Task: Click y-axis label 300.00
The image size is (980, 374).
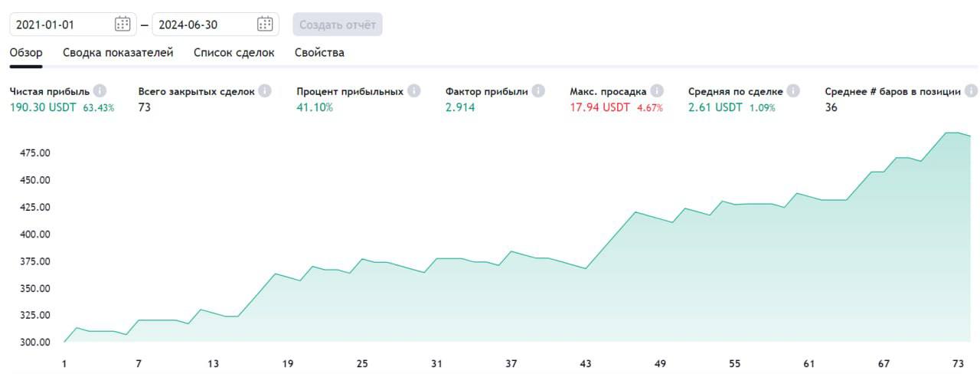Action: 35,343
